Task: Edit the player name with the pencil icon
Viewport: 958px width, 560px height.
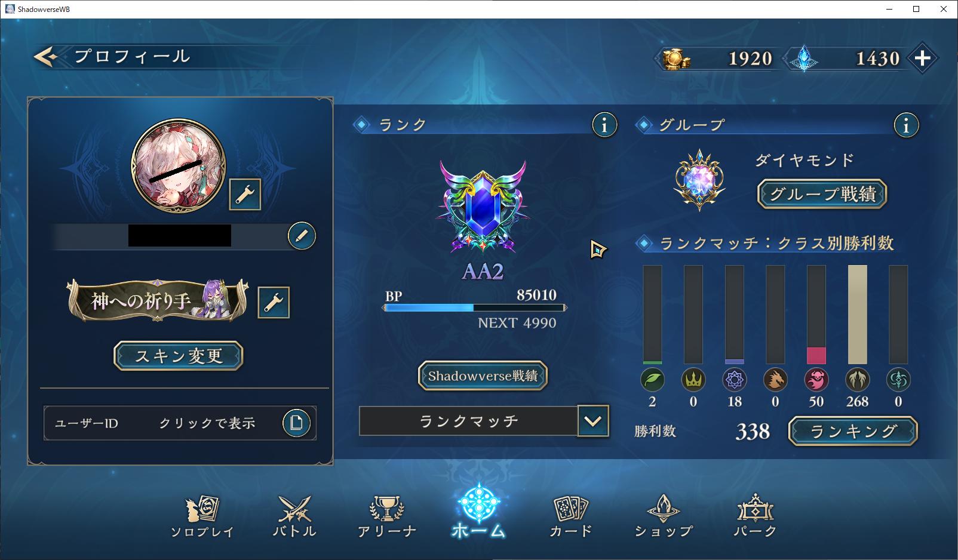Action: tap(302, 236)
